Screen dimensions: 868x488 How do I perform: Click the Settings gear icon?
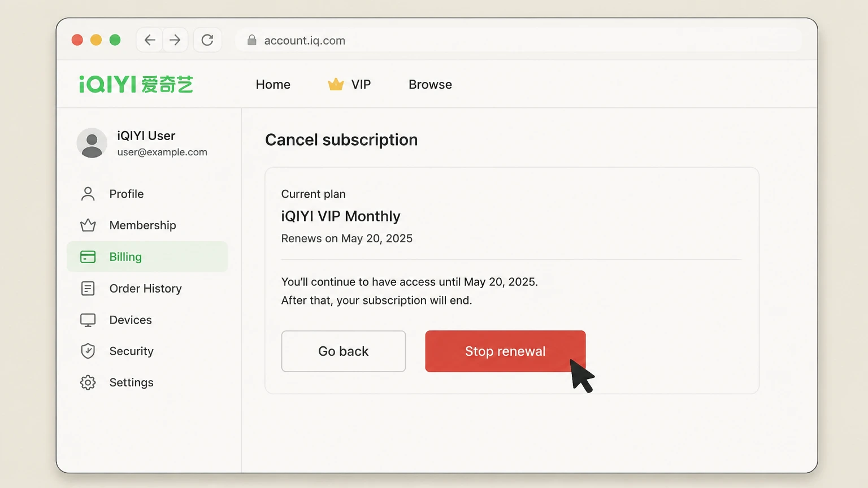88,382
